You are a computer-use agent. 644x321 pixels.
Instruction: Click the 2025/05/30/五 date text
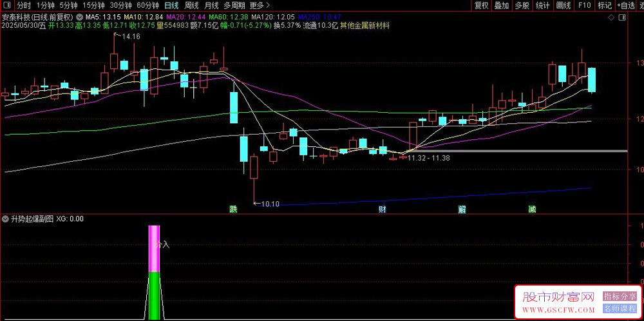pos(24,26)
